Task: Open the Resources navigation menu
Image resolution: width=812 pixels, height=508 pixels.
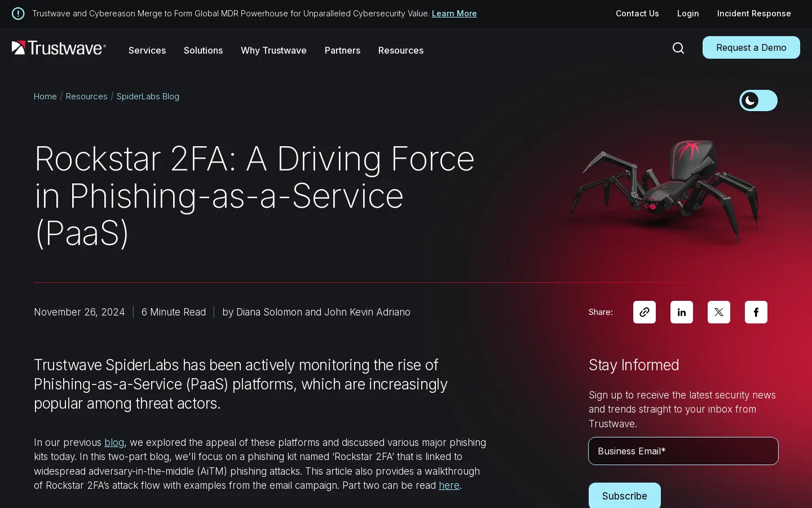Action: click(x=401, y=50)
